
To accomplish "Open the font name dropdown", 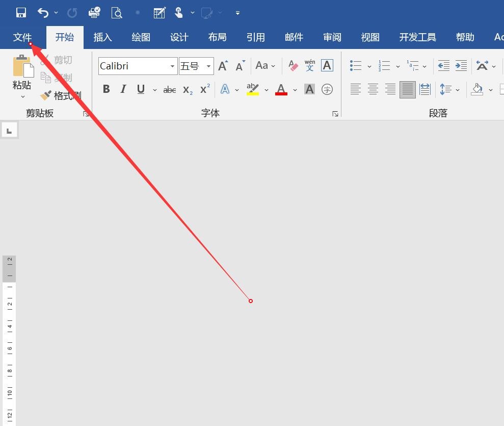I will [172, 66].
